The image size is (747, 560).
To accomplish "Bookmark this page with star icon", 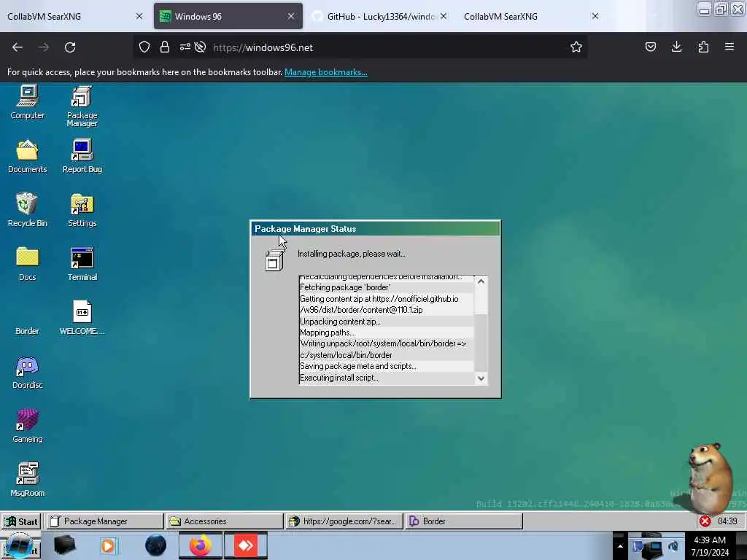I will pyautogui.click(x=576, y=47).
